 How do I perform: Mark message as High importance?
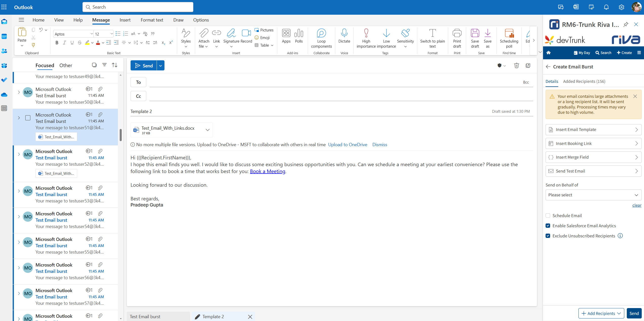(x=366, y=33)
